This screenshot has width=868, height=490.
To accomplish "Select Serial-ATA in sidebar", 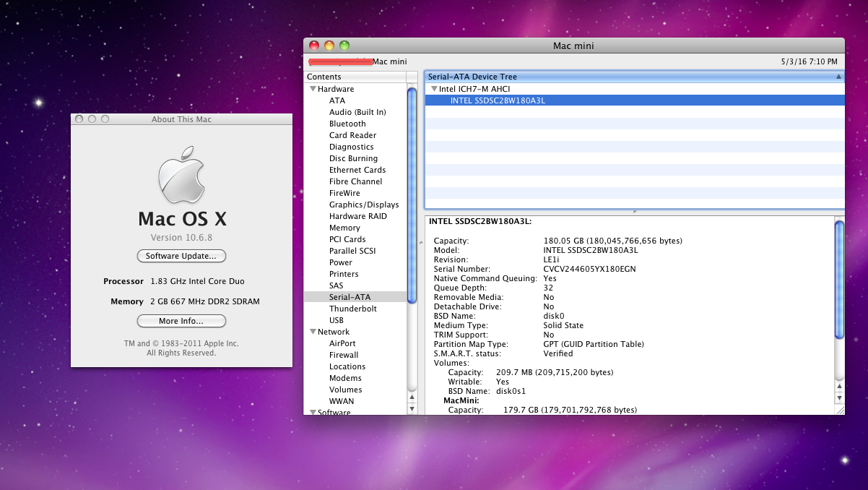I will pos(355,297).
